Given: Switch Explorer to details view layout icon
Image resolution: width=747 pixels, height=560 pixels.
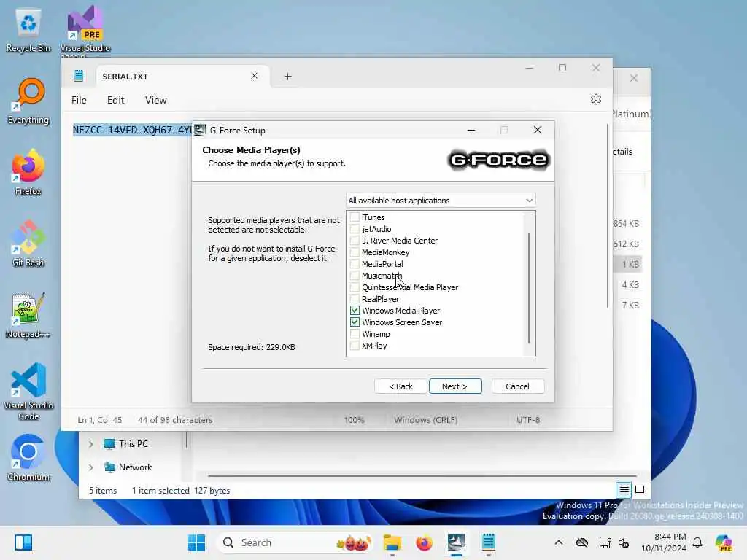Looking at the screenshot, I should (x=624, y=490).
